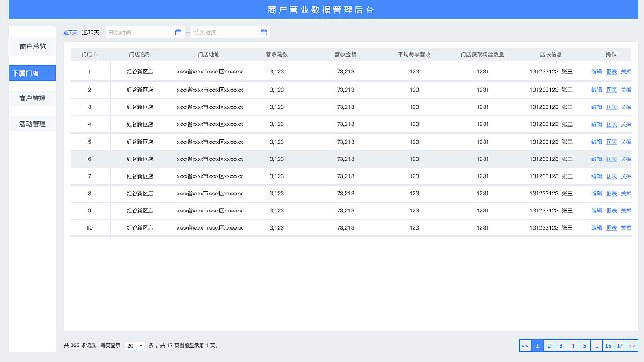Click 关掉 for store ID 8
The height and width of the screenshot is (362, 644).
pyautogui.click(x=626, y=194)
